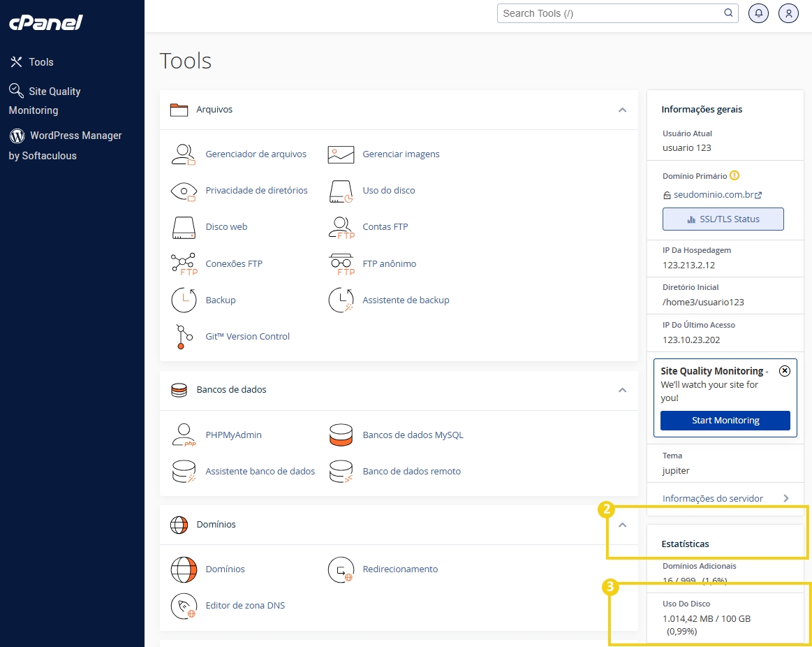Screen dimensions: 812x647
Task: Collapse the Domínios section
Action: [621, 524]
